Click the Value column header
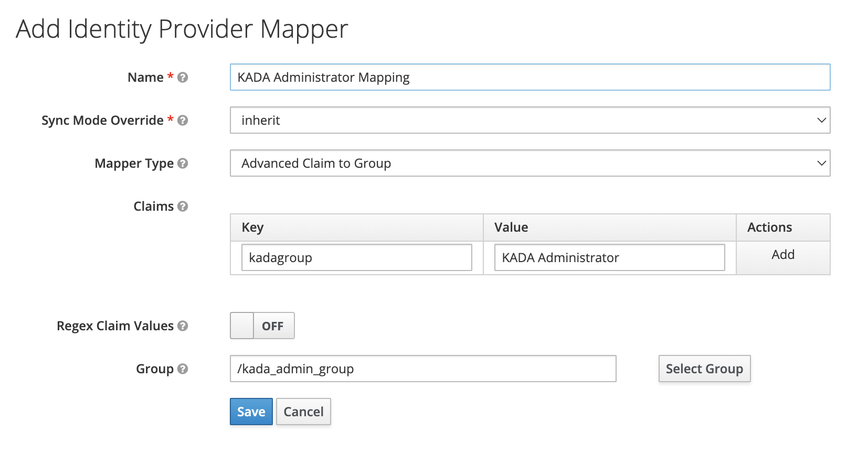The width and height of the screenshot is (868, 454). point(511,228)
